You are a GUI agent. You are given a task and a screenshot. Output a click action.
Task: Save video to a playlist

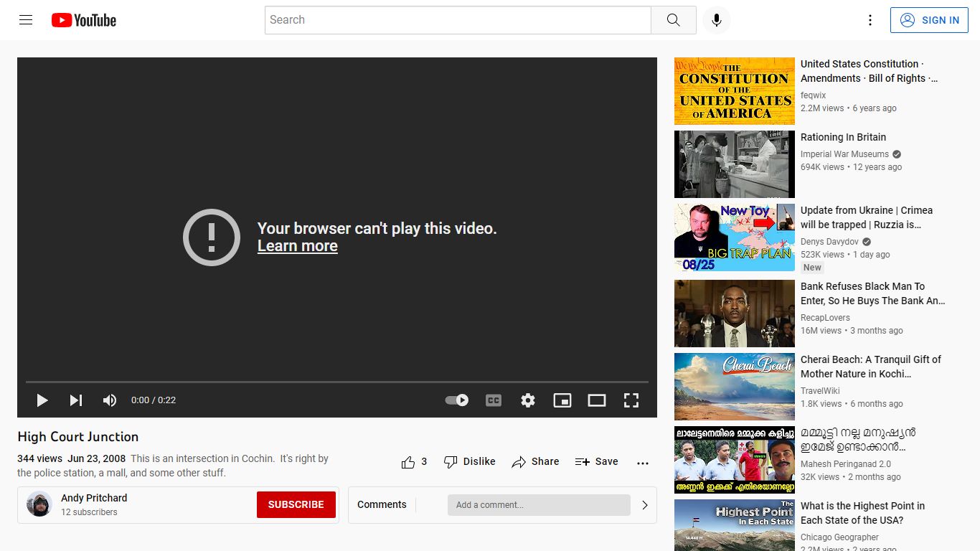tap(596, 462)
